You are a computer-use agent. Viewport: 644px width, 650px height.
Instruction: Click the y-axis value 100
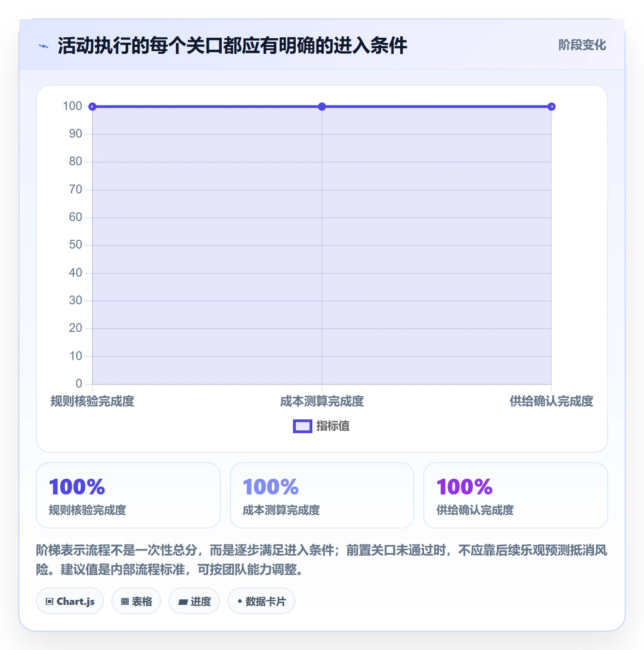(73, 106)
